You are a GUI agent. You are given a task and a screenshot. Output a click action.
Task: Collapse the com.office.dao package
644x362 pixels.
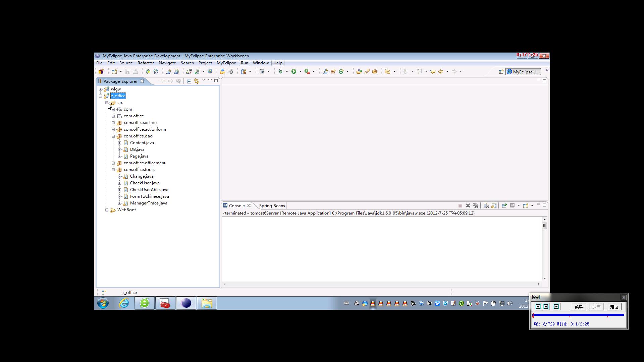[x=113, y=136]
